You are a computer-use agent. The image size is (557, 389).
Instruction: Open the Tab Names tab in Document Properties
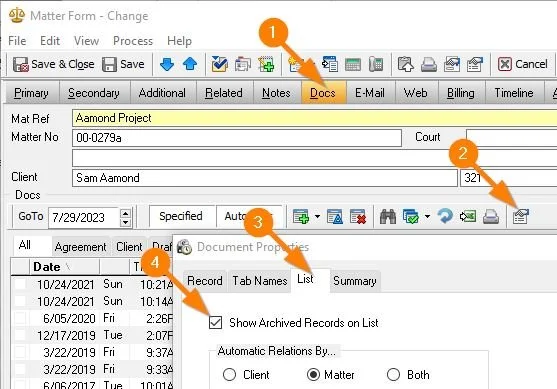coord(260,281)
